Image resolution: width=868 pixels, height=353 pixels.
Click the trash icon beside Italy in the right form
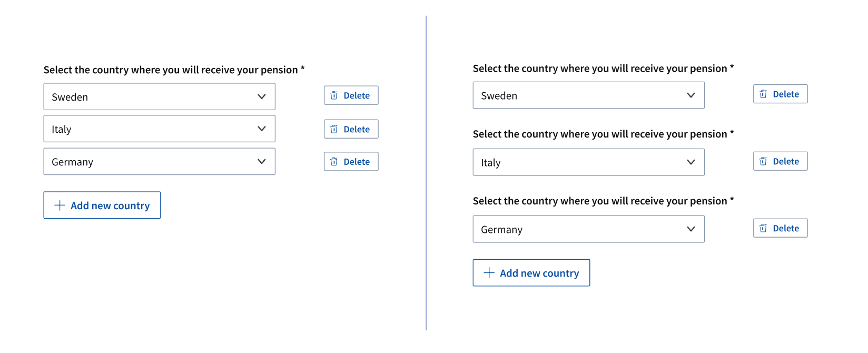763,161
